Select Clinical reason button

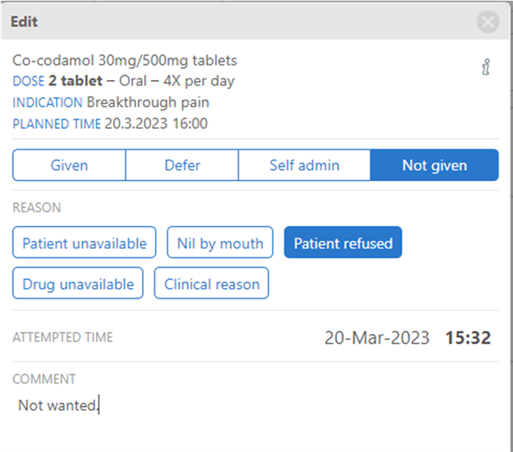(211, 283)
